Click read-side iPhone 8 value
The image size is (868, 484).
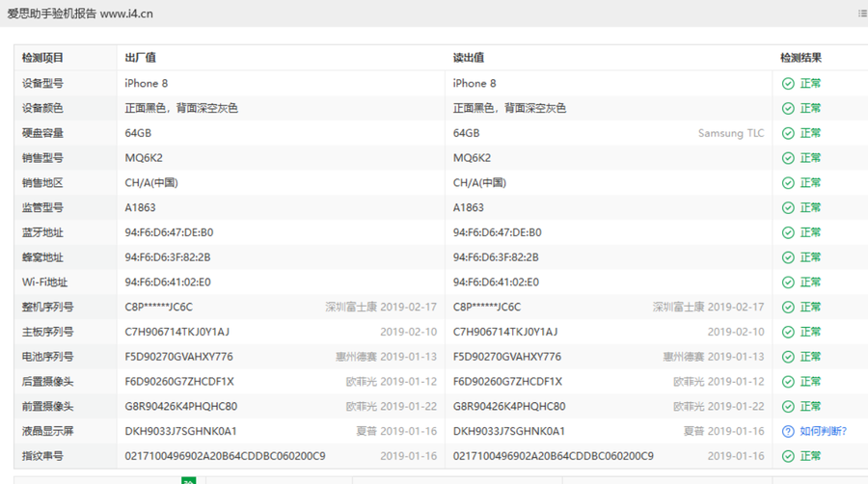point(475,84)
